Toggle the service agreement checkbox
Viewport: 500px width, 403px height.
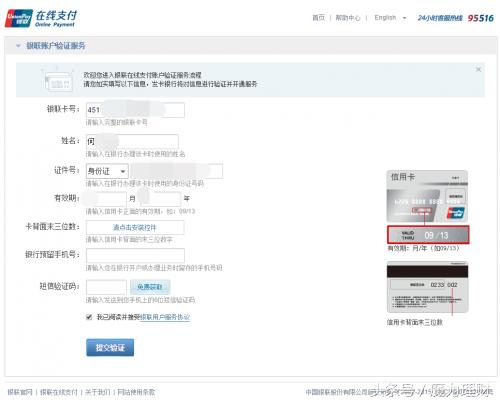(89, 317)
